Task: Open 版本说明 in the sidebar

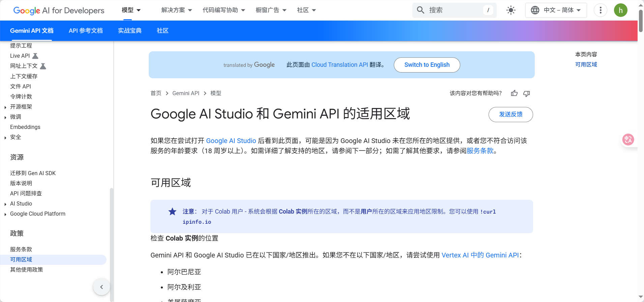Action: 21,183
